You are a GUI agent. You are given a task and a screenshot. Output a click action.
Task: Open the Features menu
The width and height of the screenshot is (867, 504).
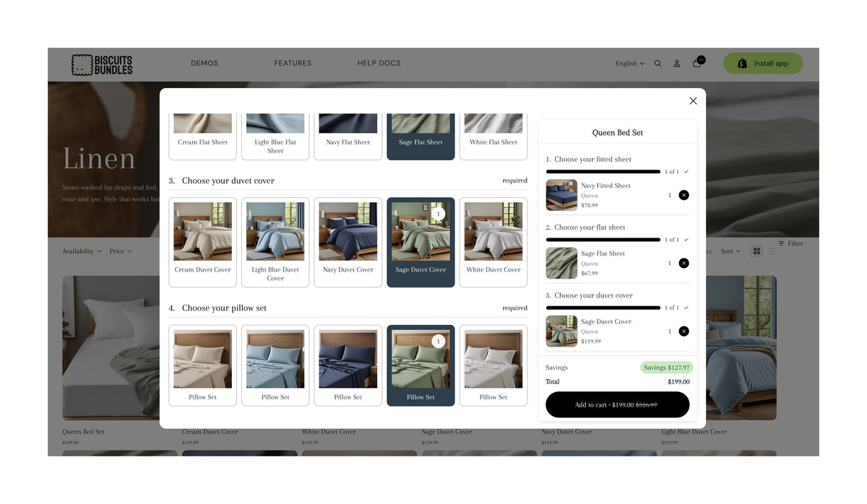(x=293, y=64)
